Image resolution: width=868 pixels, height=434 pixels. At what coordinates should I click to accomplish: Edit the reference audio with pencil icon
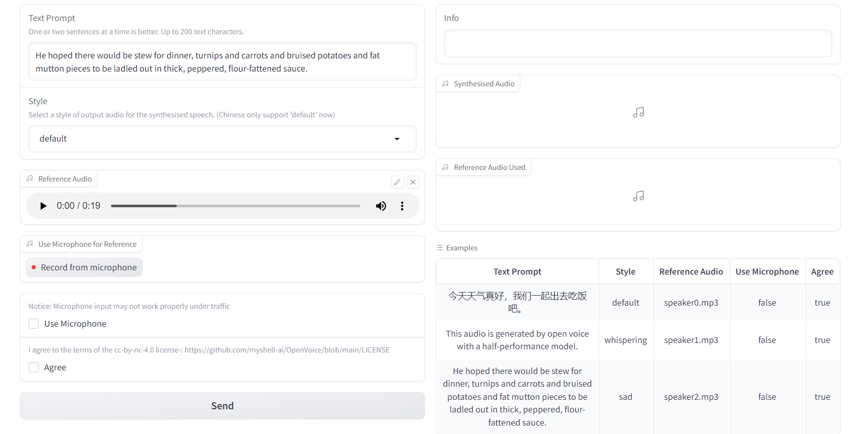[x=397, y=182]
